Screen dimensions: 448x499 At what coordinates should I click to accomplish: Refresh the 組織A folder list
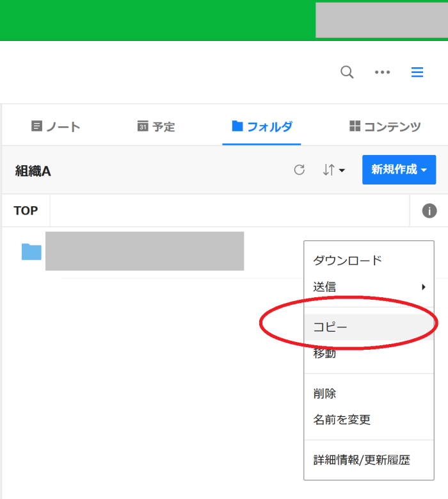pyautogui.click(x=299, y=170)
